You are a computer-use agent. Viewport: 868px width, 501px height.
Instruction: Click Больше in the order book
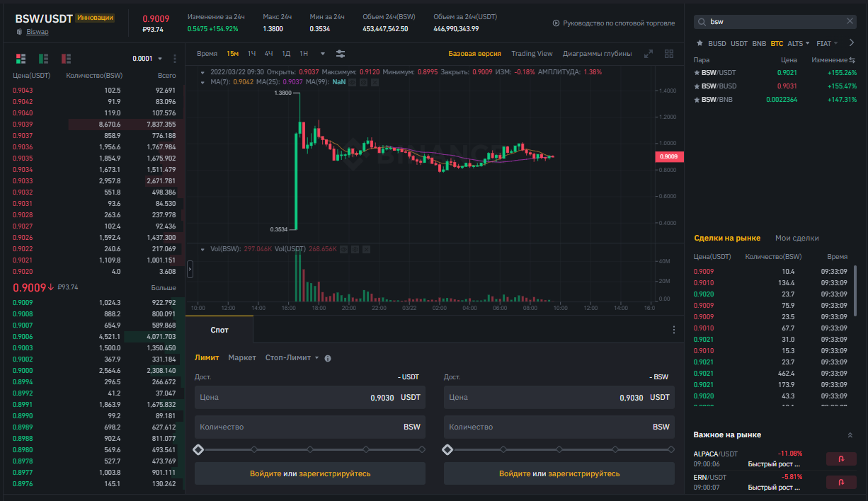pyautogui.click(x=163, y=288)
